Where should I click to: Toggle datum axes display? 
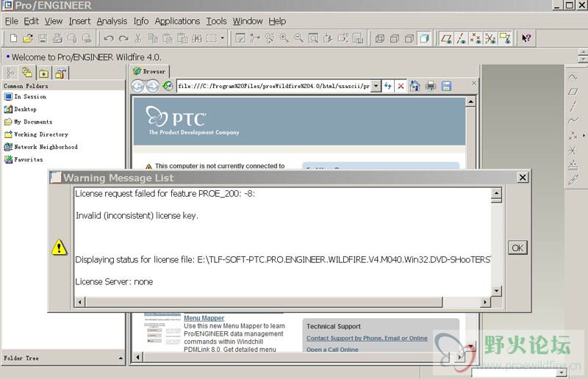click(x=461, y=38)
